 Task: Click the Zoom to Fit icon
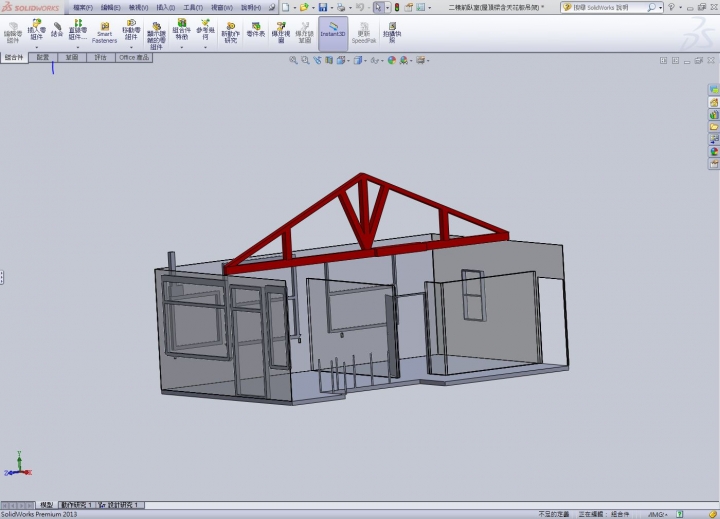[x=293, y=60]
